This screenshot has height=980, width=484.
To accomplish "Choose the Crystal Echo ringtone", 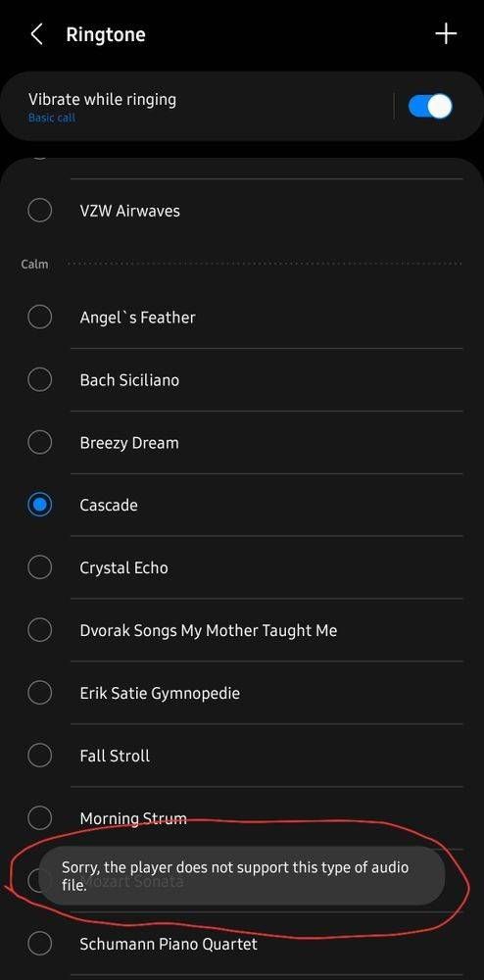I will pos(245,567).
